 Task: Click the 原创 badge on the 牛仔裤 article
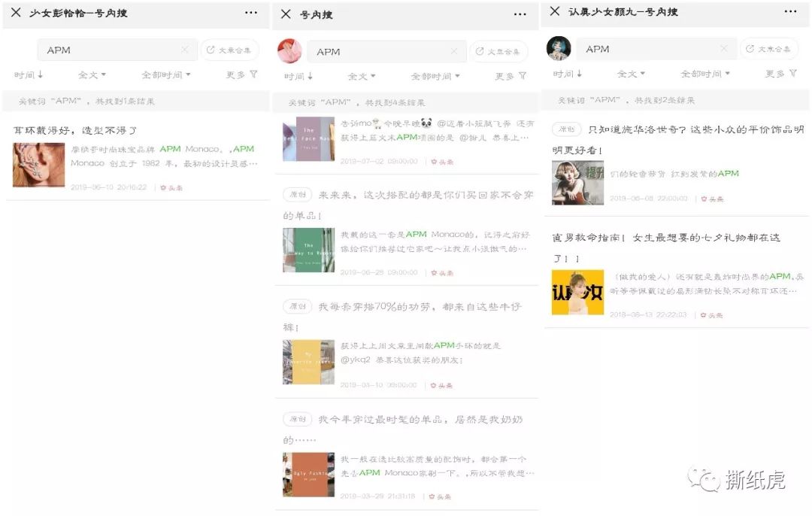[x=297, y=306]
